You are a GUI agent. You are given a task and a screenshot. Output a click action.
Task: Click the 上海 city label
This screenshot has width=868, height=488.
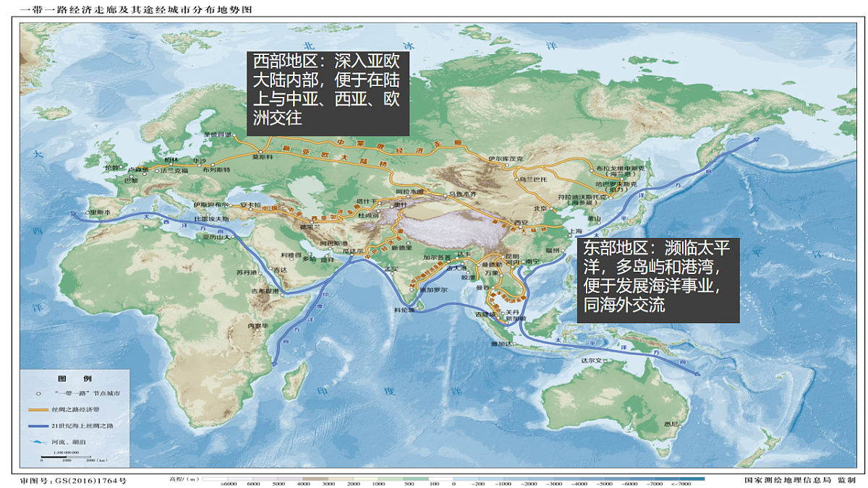[x=576, y=232]
